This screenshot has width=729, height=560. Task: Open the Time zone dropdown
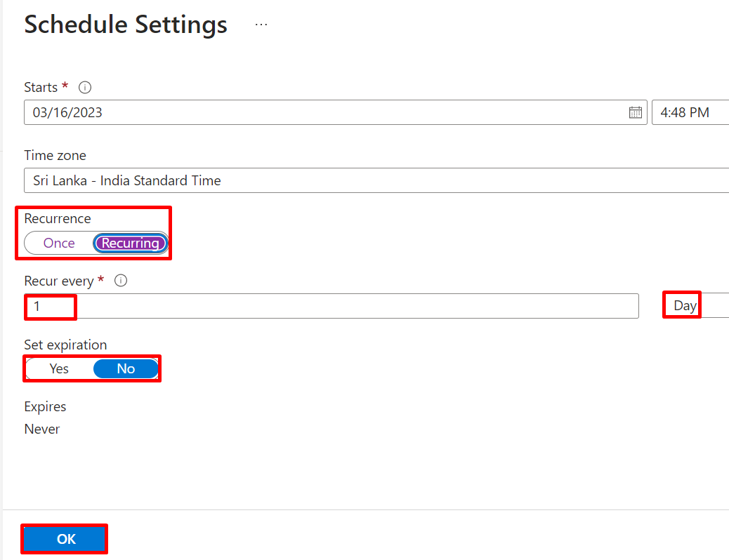coord(376,180)
